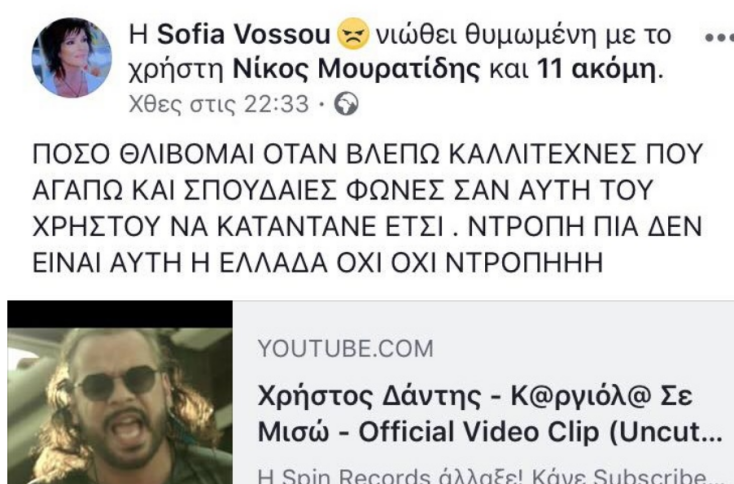
Task: Open the three-dot post options menu
Action: 719,37
